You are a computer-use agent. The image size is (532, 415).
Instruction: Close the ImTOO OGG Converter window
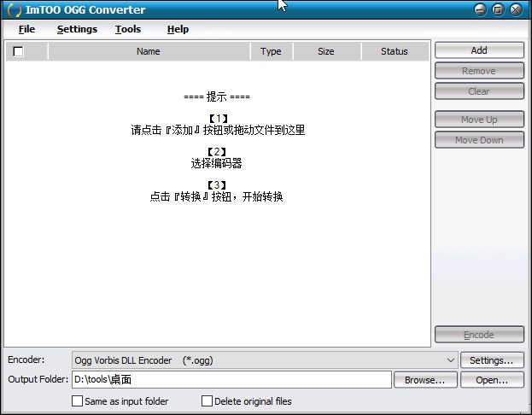pyautogui.click(x=516, y=10)
